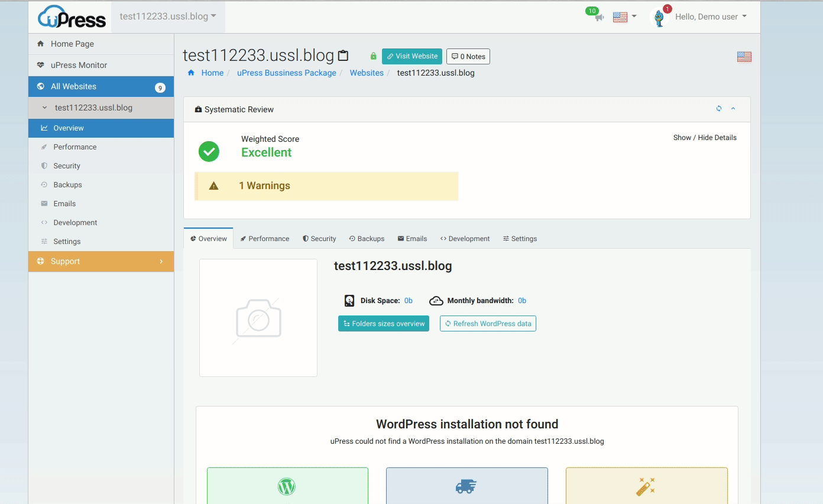823x504 pixels.
Task: Copy the domain name using the copy icon
Action: coord(343,54)
